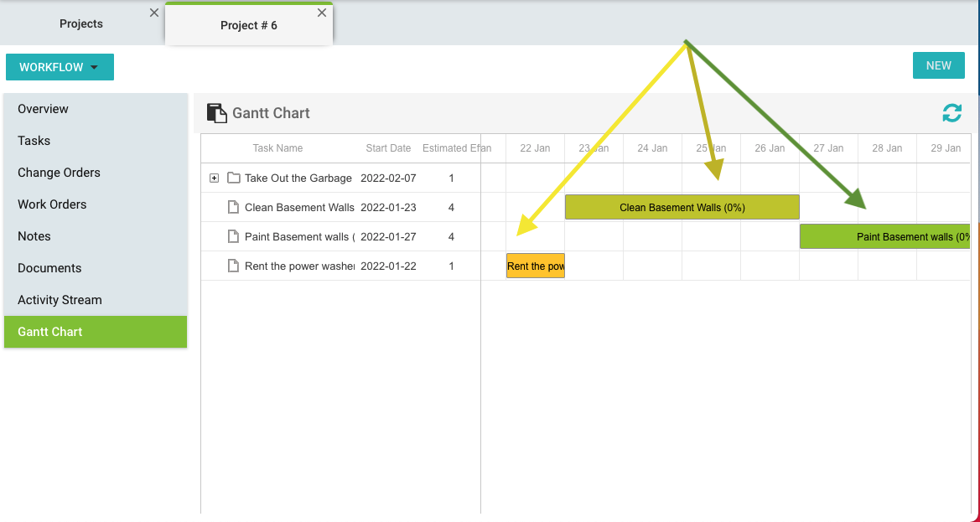Click the Gantt Chart header icon
The image size is (980, 522).
click(218, 111)
